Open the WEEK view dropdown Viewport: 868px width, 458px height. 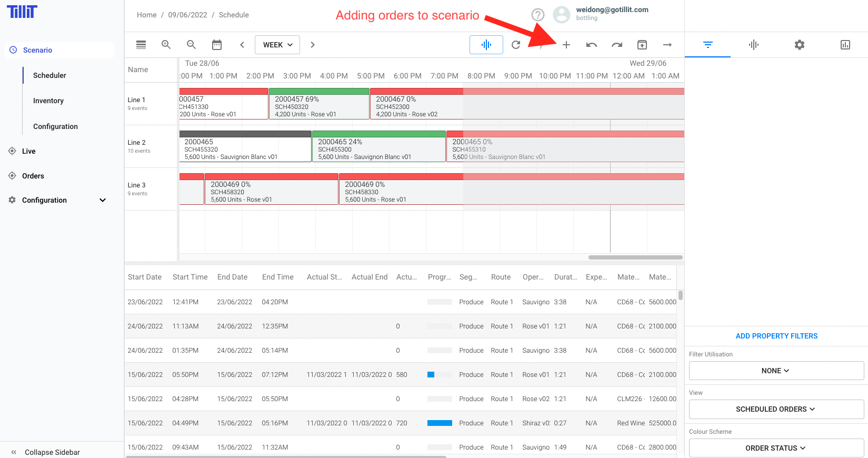click(x=277, y=45)
